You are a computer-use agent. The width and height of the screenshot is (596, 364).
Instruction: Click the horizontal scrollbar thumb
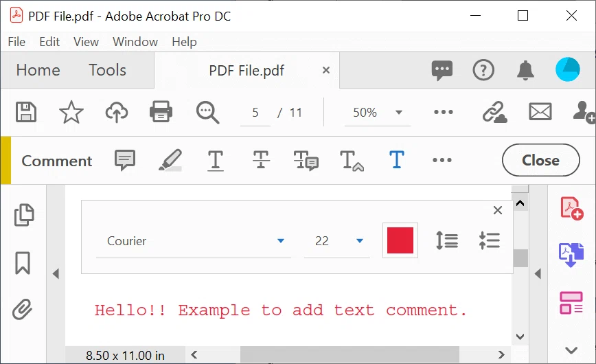click(349, 355)
